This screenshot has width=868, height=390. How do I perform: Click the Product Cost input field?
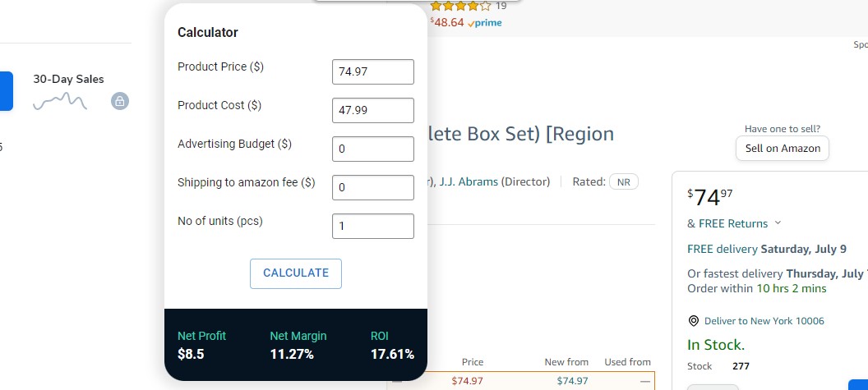(x=372, y=110)
